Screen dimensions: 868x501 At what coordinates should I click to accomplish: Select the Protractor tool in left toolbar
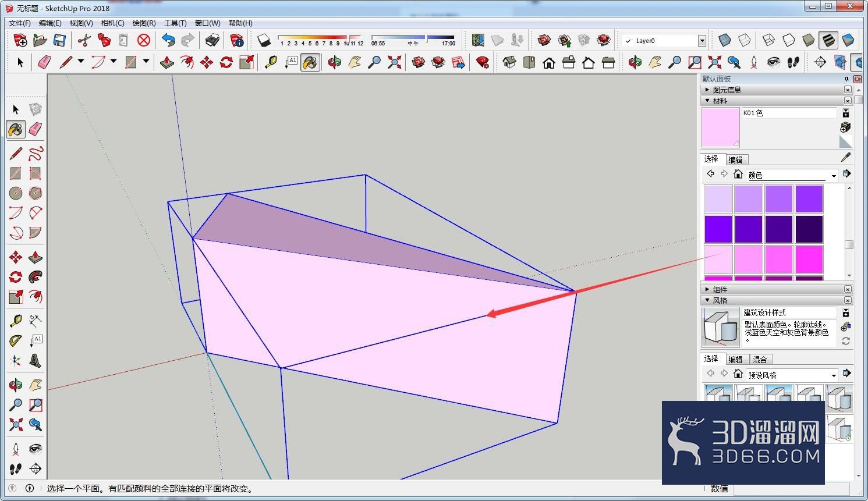pos(16,340)
